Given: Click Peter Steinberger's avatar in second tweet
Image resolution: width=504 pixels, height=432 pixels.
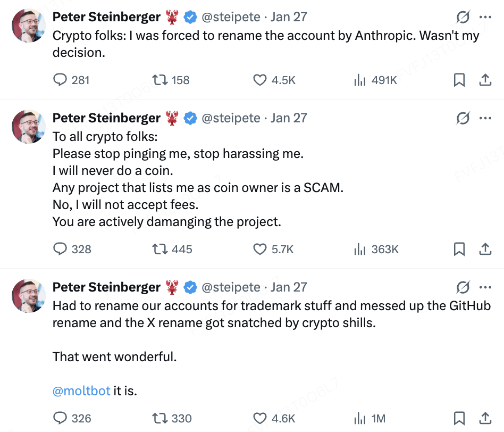Looking at the screenshot, I should pyautogui.click(x=29, y=127).
